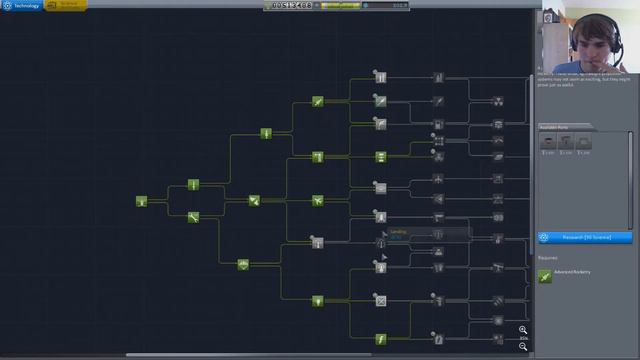Click the blue Research button
Image resolution: width=640 pixels, height=360 pixels.
pyautogui.click(x=585, y=238)
